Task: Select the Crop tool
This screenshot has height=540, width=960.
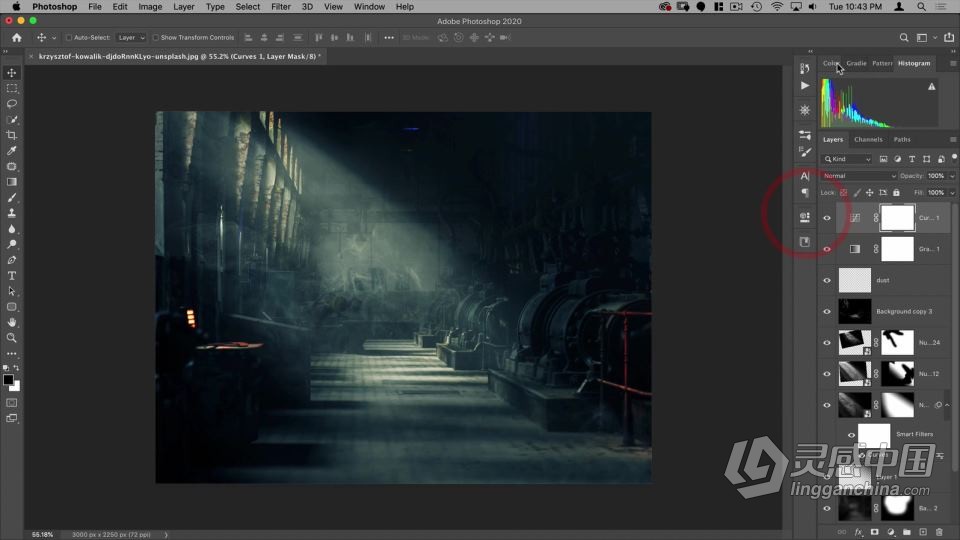Action: 12,135
